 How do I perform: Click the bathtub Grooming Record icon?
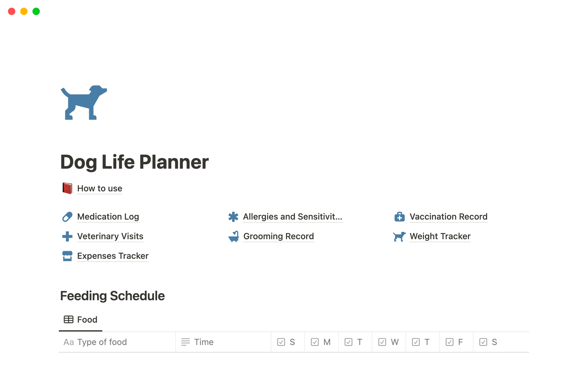click(x=233, y=236)
